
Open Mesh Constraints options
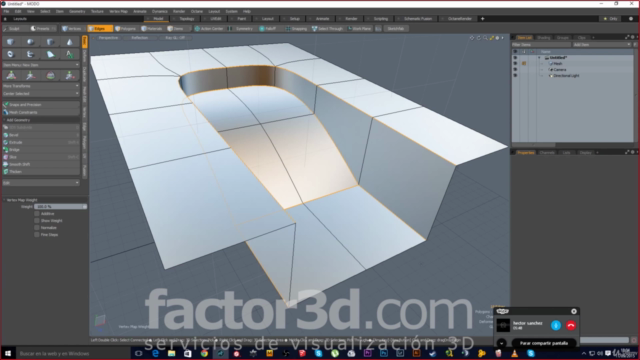(41, 112)
